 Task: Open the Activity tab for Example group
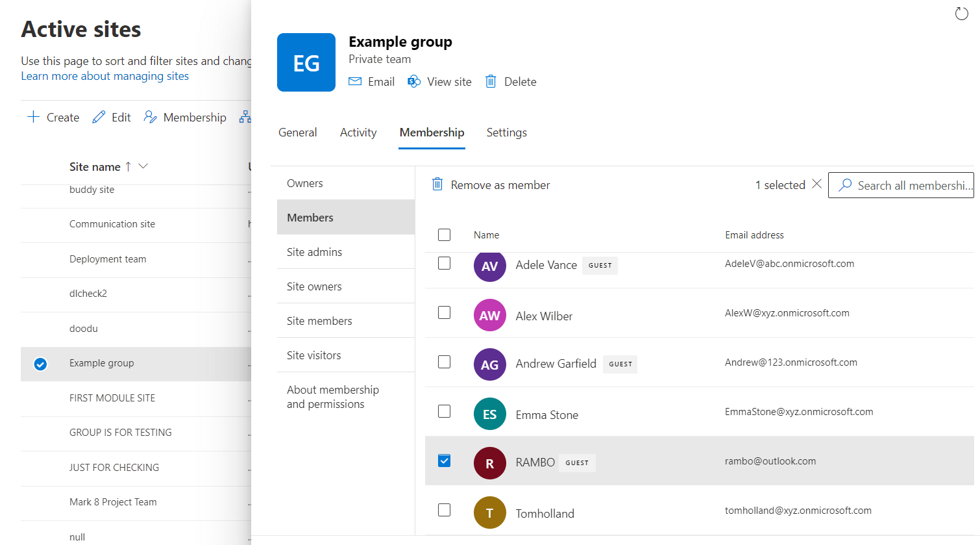pyautogui.click(x=358, y=132)
